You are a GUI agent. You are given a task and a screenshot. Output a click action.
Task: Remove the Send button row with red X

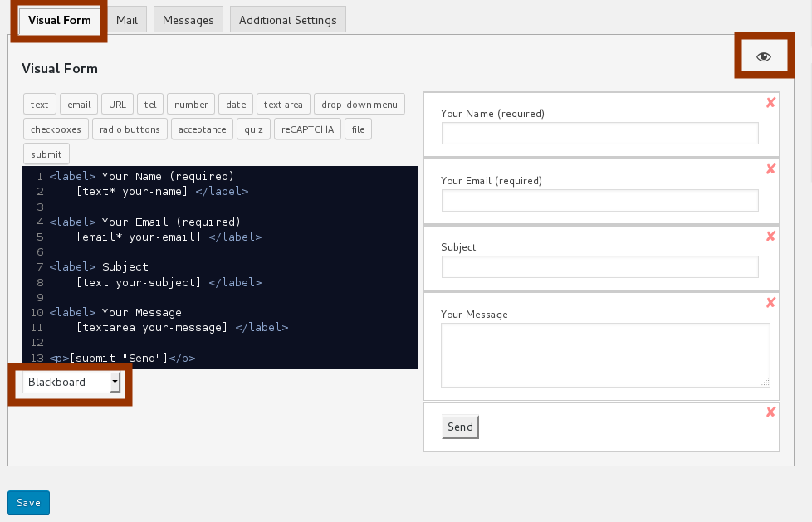[770, 412]
